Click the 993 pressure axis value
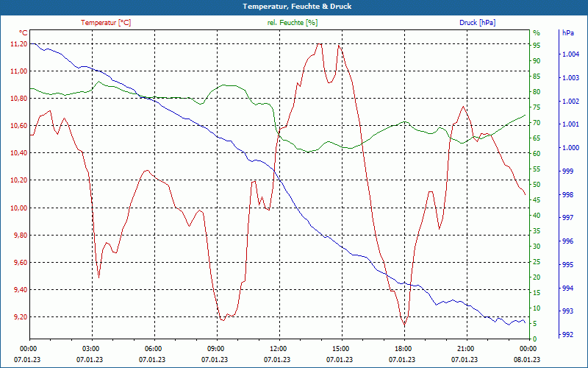 pyautogui.click(x=568, y=311)
